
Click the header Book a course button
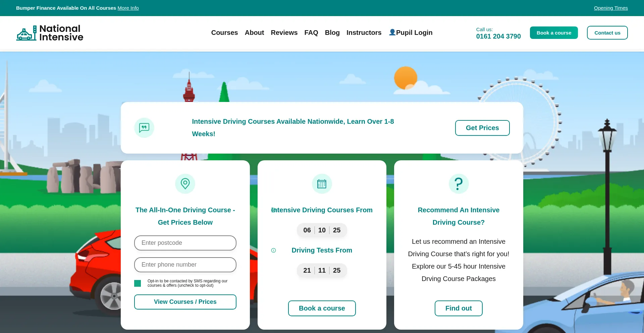pyautogui.click(x=554, y=33)
